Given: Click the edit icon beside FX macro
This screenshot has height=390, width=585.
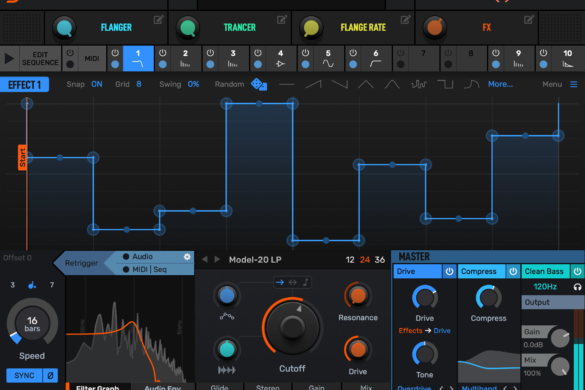Looking at the screenshot, I should 529,19.
